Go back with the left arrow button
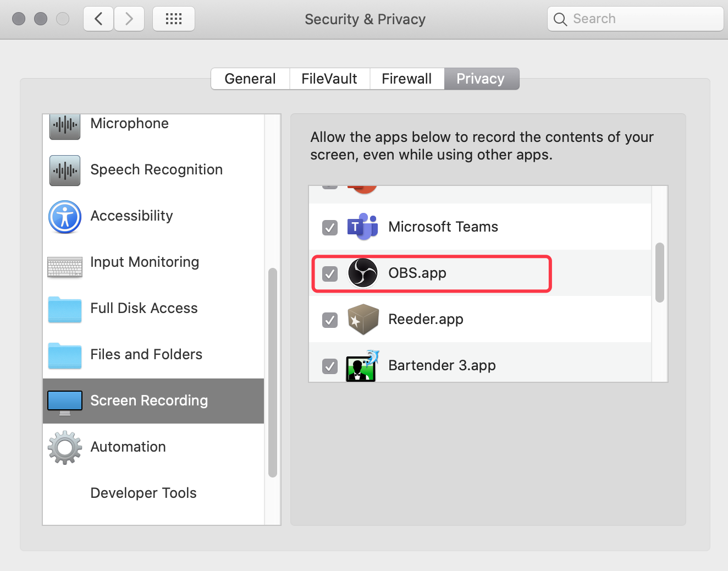 click(98, 19)
